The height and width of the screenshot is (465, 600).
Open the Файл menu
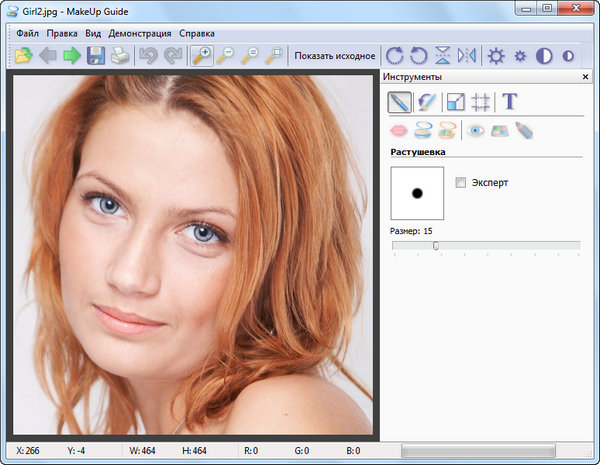click(28, 33)
